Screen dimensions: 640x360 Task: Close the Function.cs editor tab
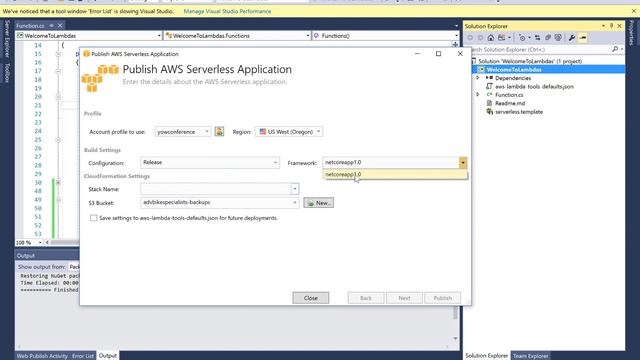point(60,26)
